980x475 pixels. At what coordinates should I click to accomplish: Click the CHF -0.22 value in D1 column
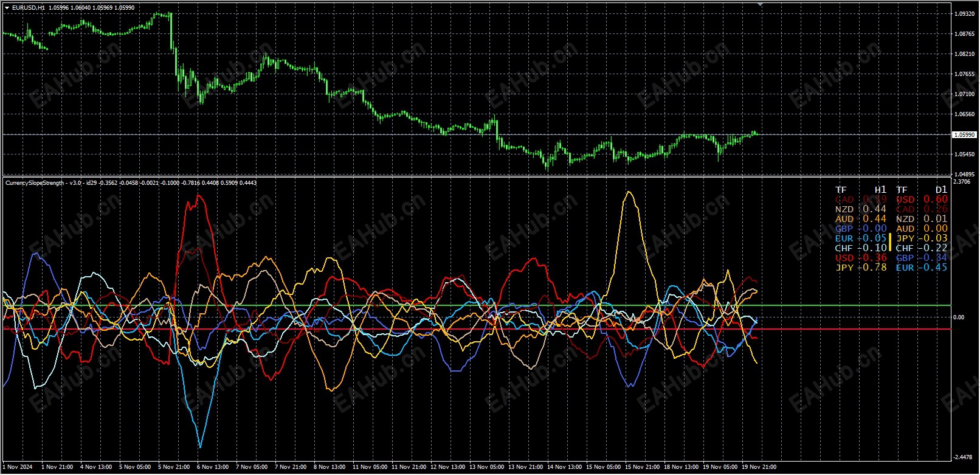point(922,248)
